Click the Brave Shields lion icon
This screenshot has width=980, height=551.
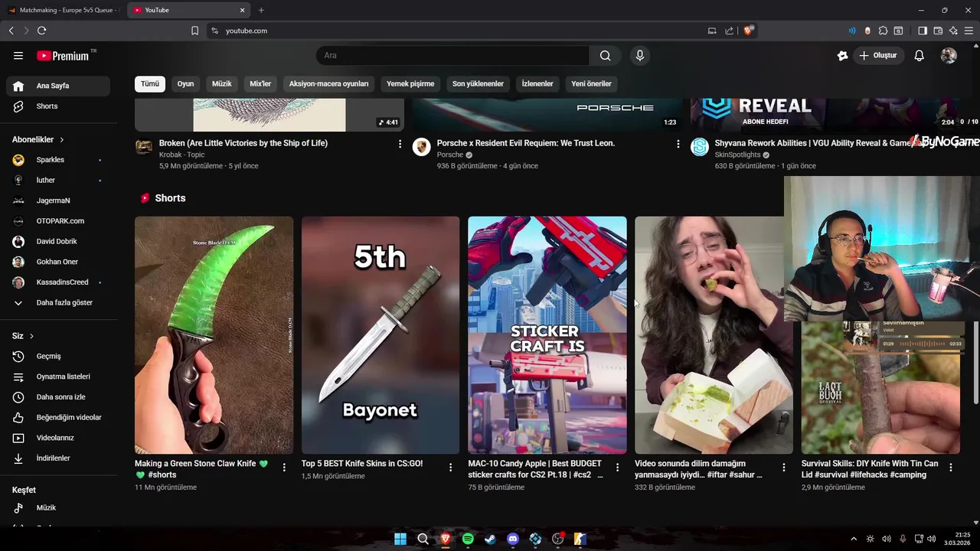(x=748, y=31)
